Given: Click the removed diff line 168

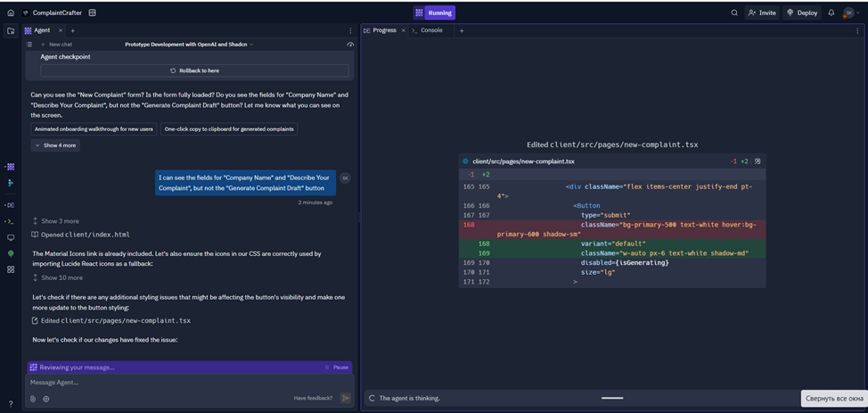Looking at the screenshot, I should (x=612, y=229).
